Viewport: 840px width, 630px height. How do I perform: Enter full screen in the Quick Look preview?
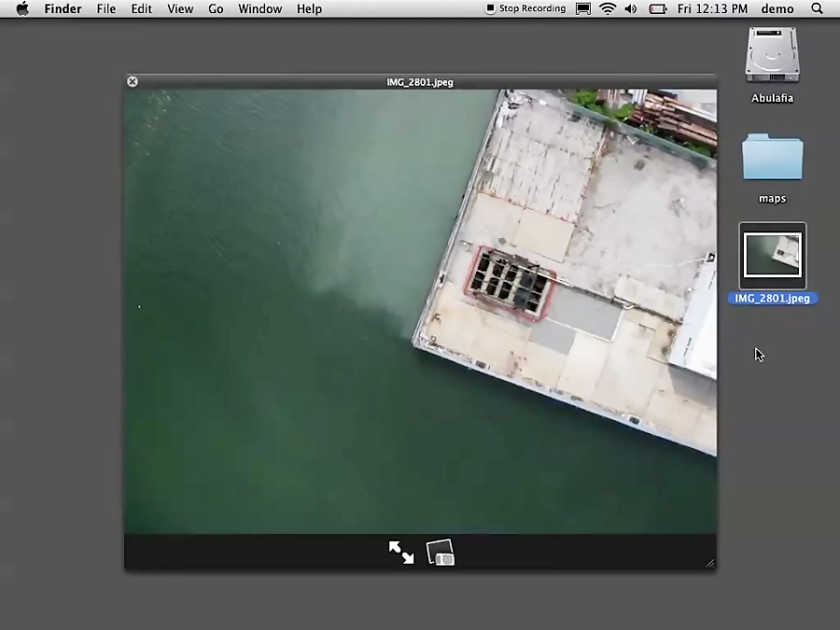[401, 552]
